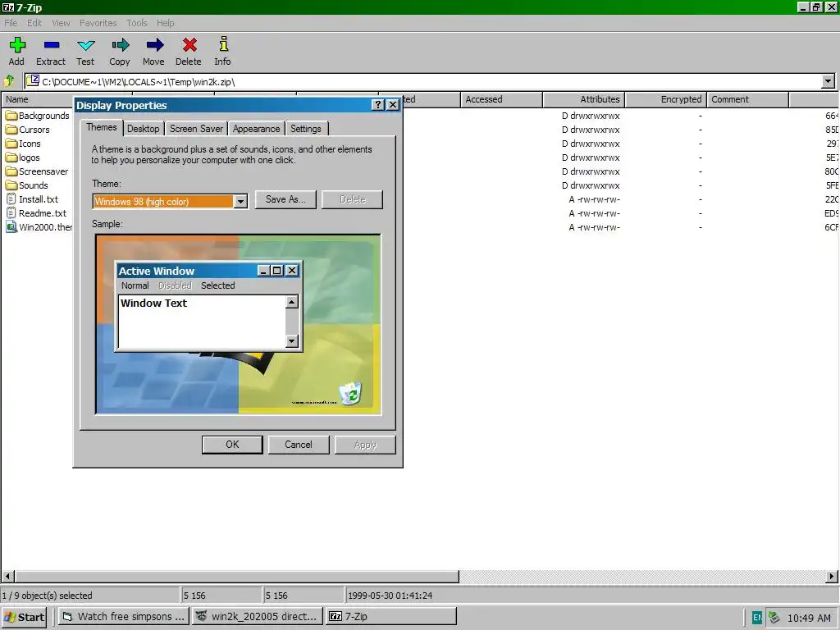Select the Backgrounds folder icon
Viewport: 840px width, 630px height.
[x=11, y=115]
